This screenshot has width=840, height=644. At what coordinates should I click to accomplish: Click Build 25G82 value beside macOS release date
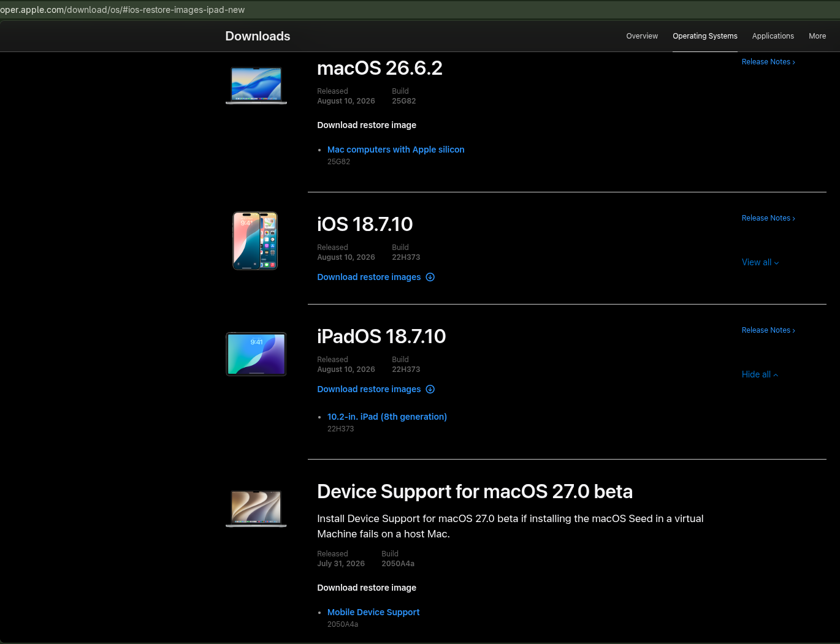point(404,101)
